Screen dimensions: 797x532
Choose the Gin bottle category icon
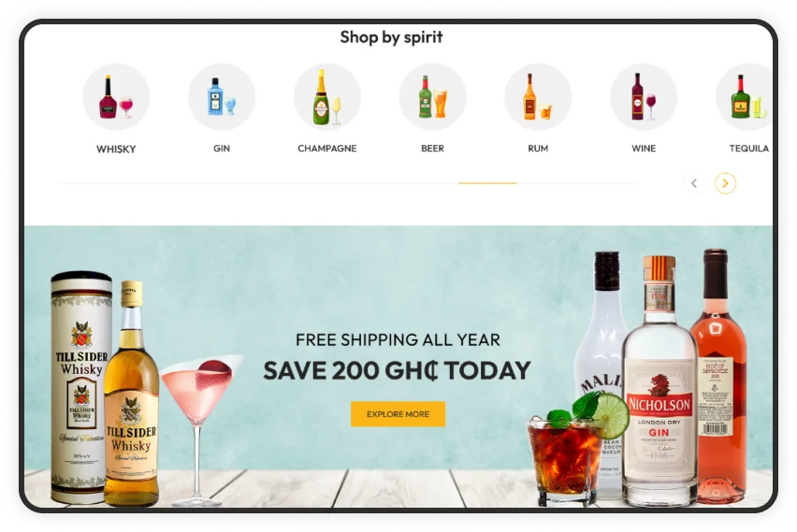pos(222,96)
